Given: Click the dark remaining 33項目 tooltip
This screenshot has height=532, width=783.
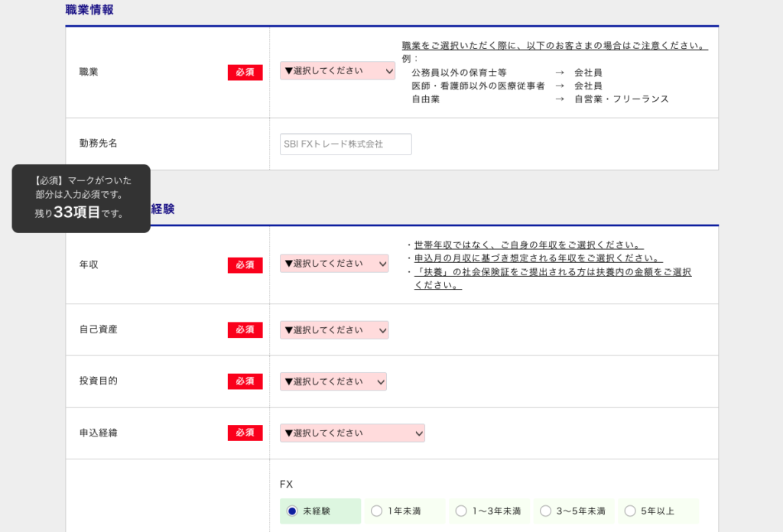Looking at the screenshot, I should pyautogui.click(x=81, y=199).
